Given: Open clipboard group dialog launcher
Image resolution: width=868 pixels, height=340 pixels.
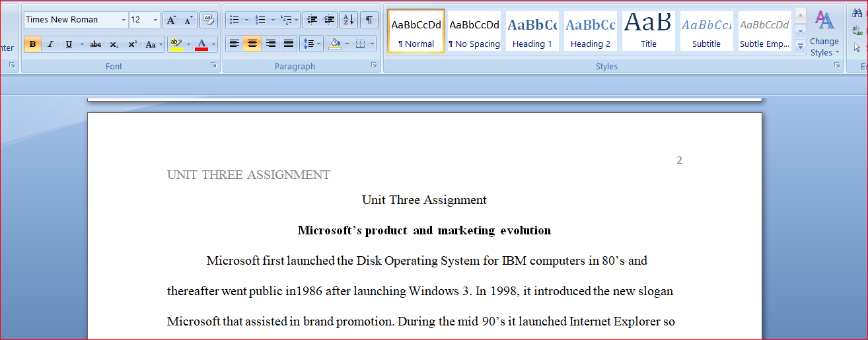Looking at the screenshot, I should [12, 65].
